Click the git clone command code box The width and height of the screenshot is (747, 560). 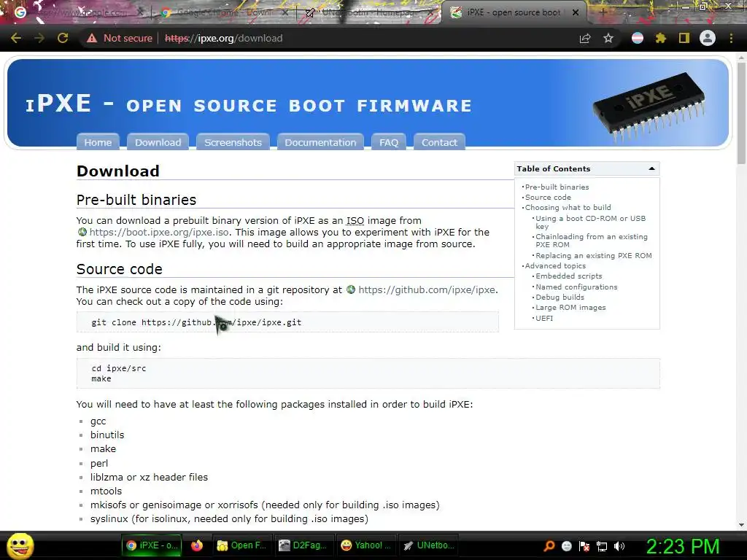pos(287,322)
